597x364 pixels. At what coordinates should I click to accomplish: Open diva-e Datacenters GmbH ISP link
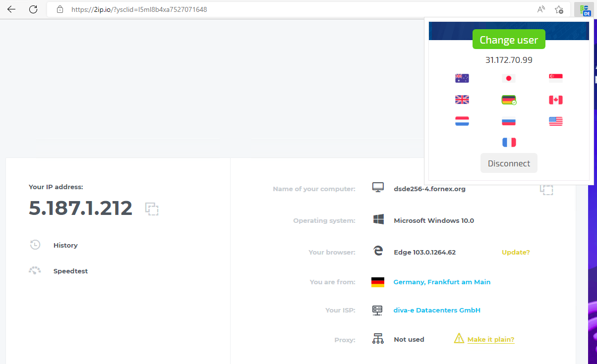(437, 310)
